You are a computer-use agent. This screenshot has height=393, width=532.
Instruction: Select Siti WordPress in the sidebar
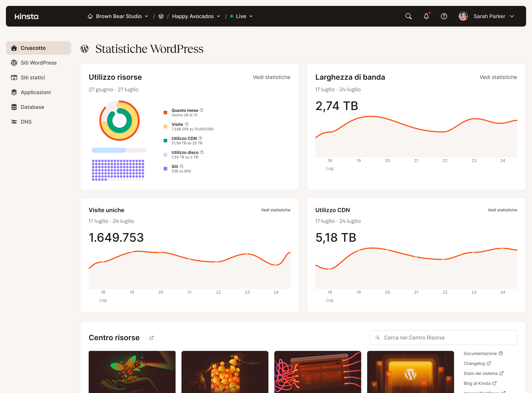38,63
